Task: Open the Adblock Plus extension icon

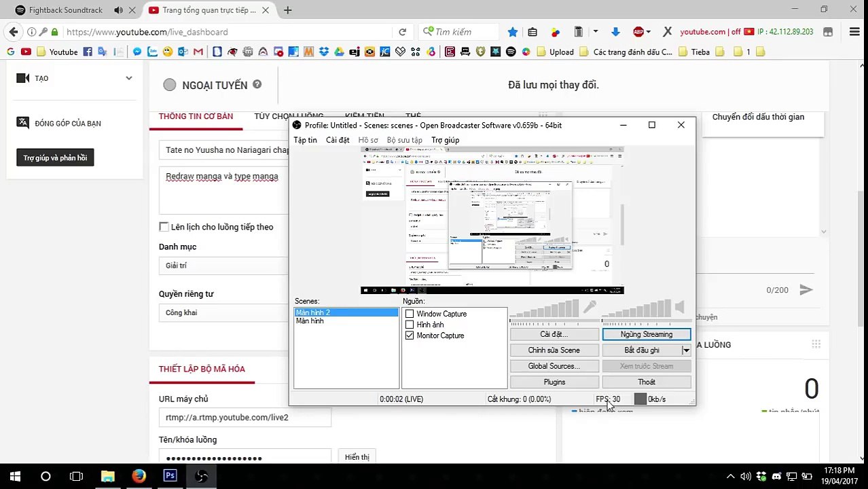Action: click(638, 32)
